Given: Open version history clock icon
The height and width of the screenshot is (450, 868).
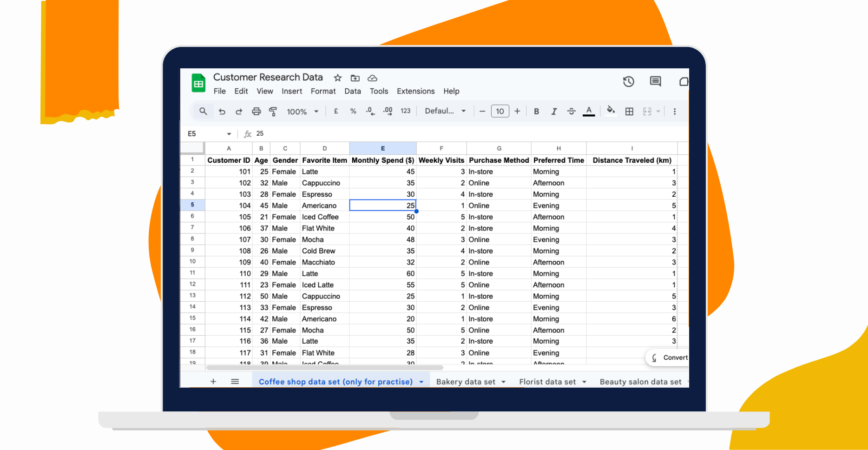Looking at the screenshot, I should pos(628,82).
